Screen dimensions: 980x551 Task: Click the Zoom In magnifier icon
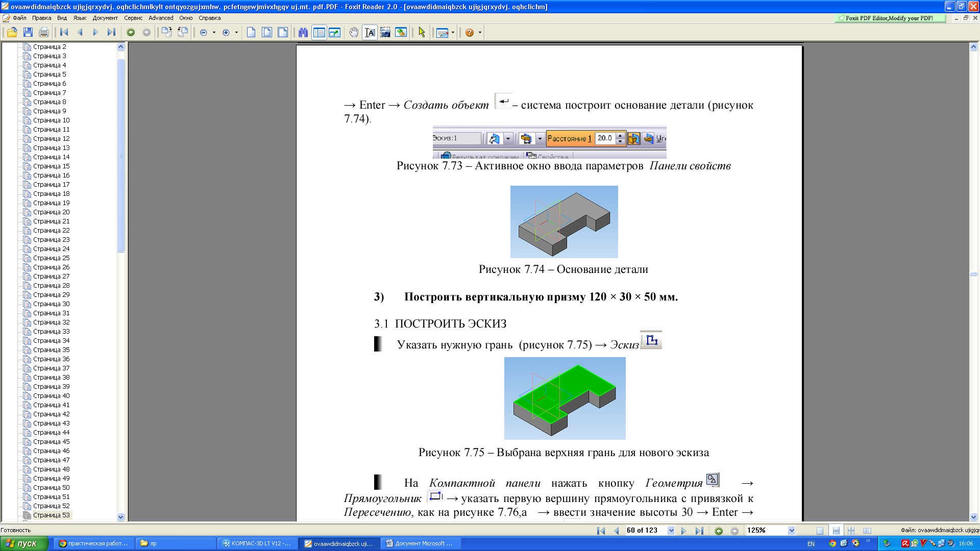(x=226, y=33)
